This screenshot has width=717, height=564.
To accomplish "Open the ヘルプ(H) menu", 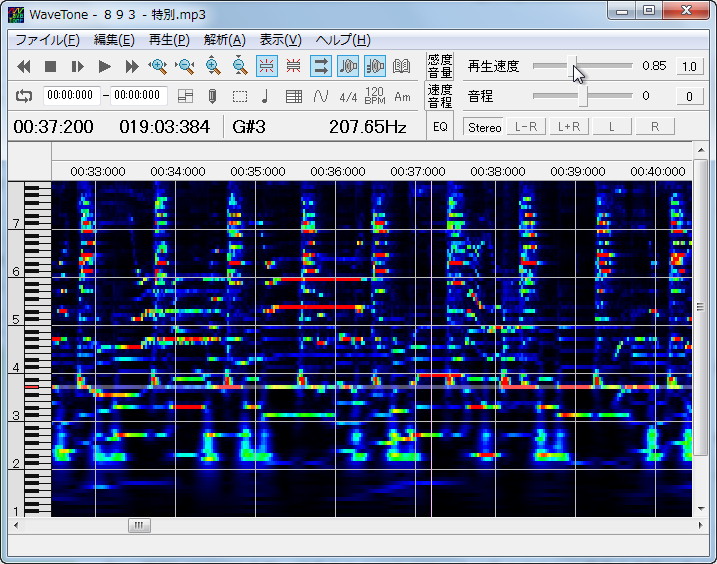I will click(x=342, y=40).
